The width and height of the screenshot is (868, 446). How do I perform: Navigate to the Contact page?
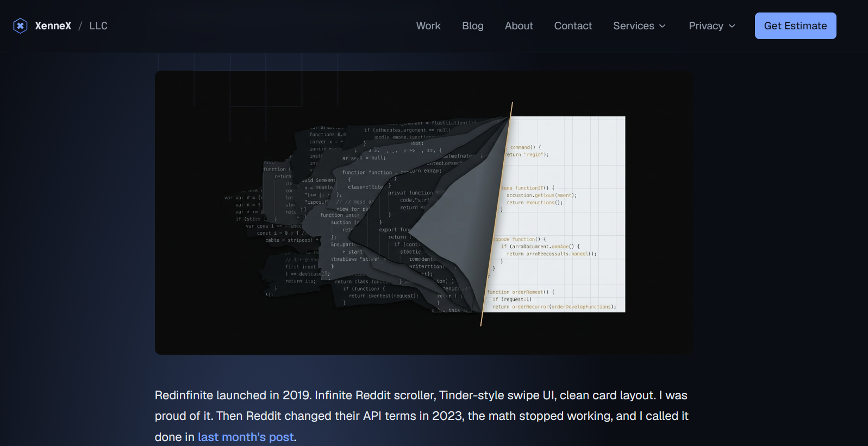pos(573,26)
